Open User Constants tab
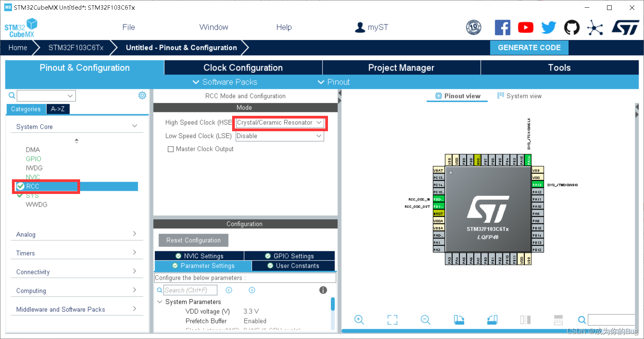The width and height of the screenshot is (644, 339). pos(293,266)
